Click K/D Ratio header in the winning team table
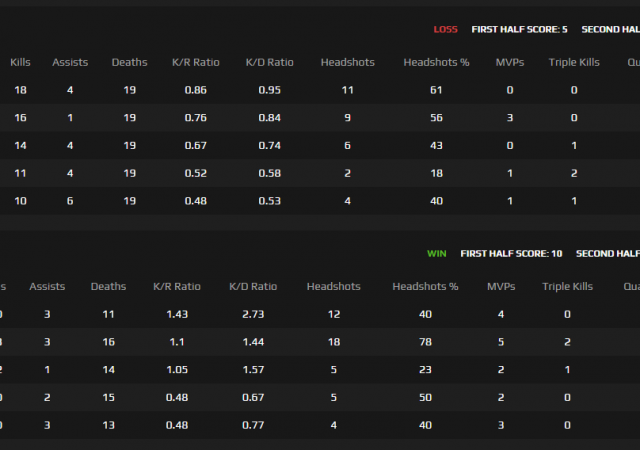The image size is (640, 450). click(x=253, y=286)
